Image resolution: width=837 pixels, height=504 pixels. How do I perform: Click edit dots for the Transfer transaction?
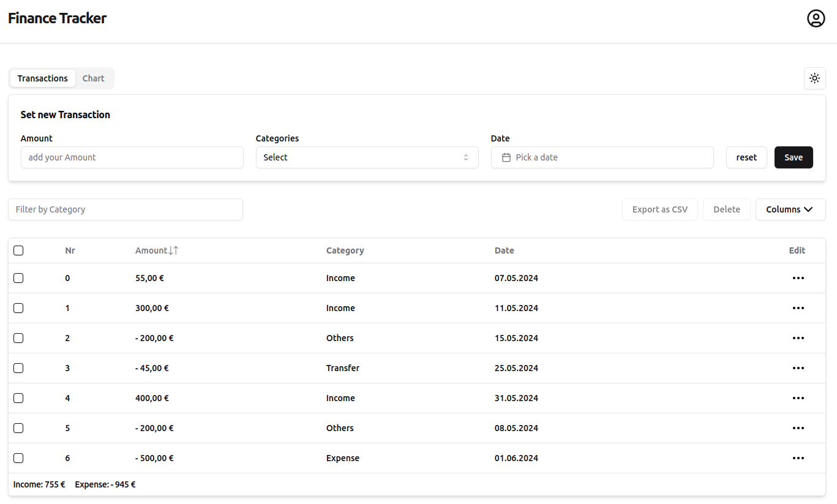click(x=798, y=368)
